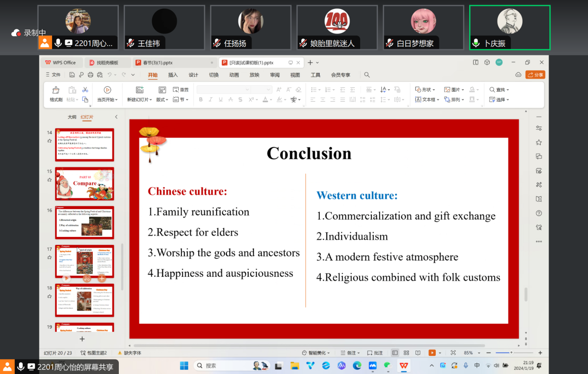Select slide 15 Compare thumbnail
Image resolution: width=588 pixels, height=374 pixels.
point(84,184)
